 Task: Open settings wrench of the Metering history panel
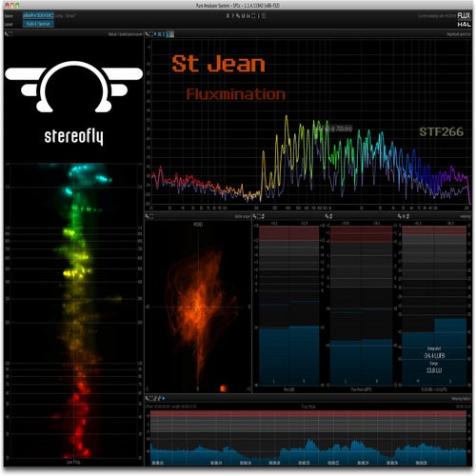click(x=148, y=399)
